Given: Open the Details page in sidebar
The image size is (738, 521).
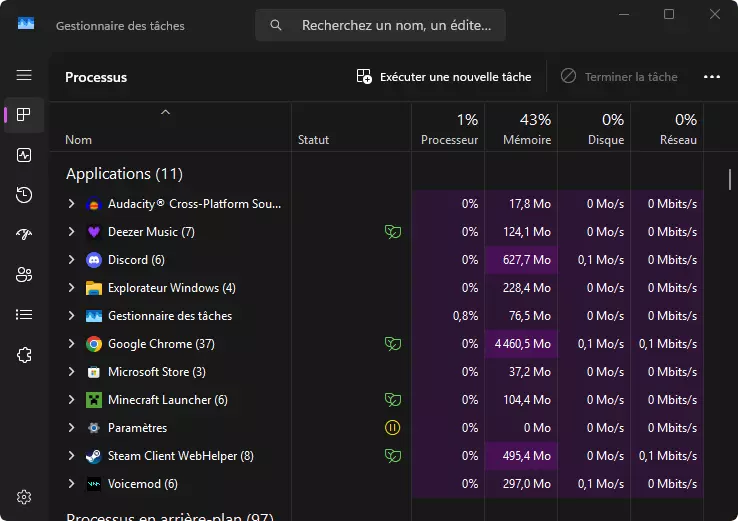Looking at the screenshot, I should tap(24, 314).
